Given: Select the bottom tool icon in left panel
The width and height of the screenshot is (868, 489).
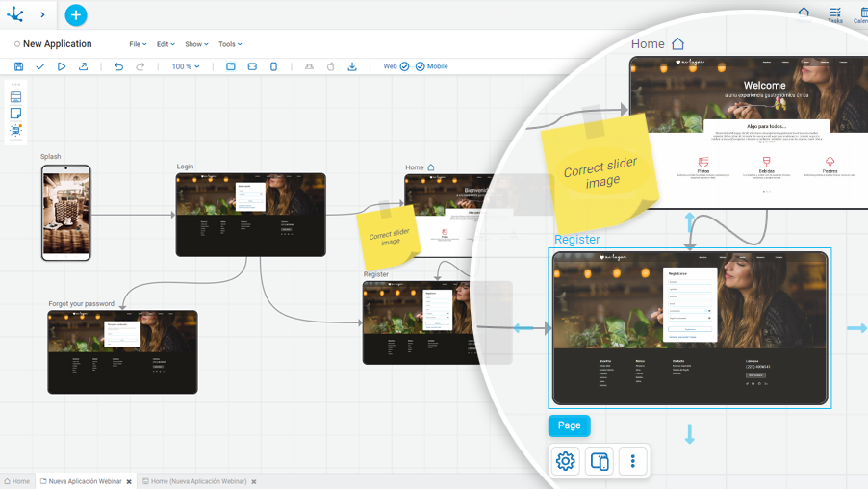Looking at the screenshot, I should point(15,131).
